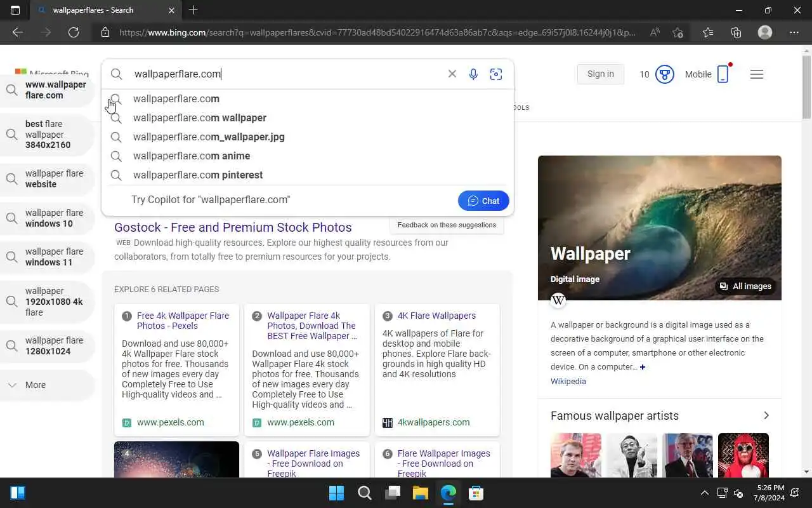Click inside the Bing search input
Viewport: 812px width, 508px height.
[x=285, y=74]
